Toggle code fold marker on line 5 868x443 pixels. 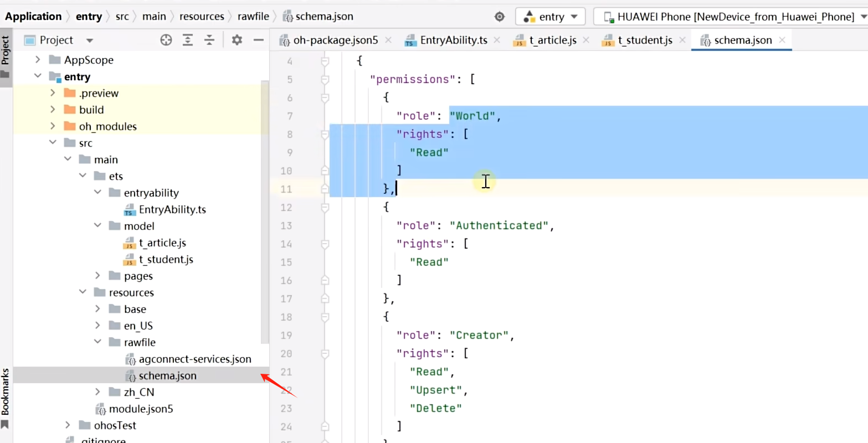coord(325,80)
